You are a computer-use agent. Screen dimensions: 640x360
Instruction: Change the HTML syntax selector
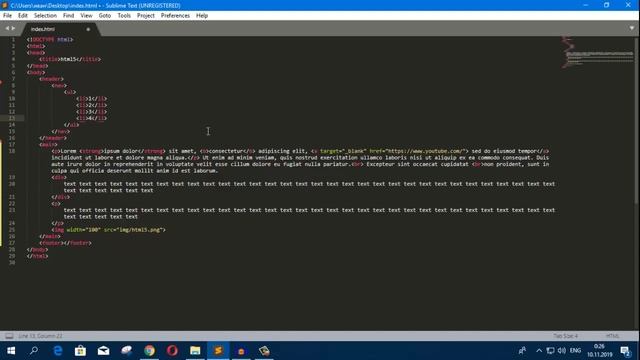point(612,336)
